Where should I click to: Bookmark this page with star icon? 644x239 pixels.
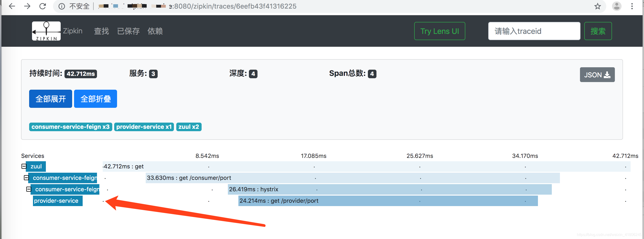tap(597, 6)
